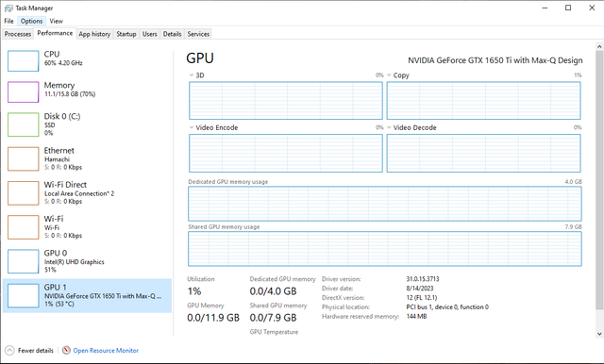The height and width of the screenshot is (364, 604).
Task: Switch to the Processes tab
Action: [18, 34]
